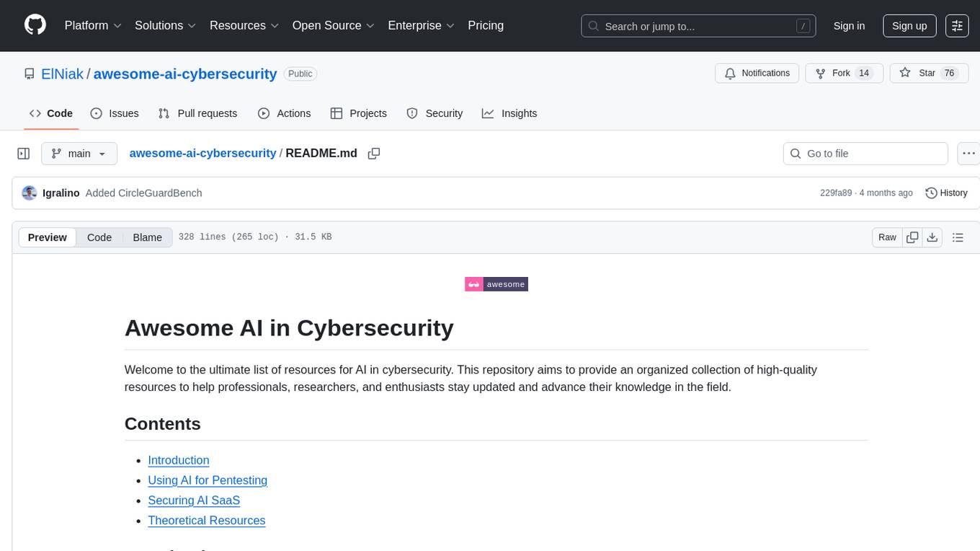Switch to the Issues tab
Image resolution: width=980 pixels, height=551 pixels.
pos(115,113)
